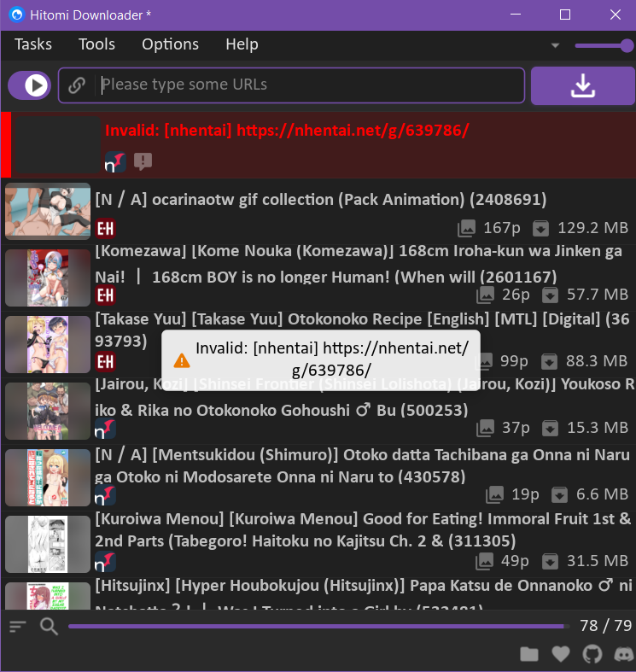Click the '57.7 MB' size value
Screen dimensions: 636x672
pos(598,295)
